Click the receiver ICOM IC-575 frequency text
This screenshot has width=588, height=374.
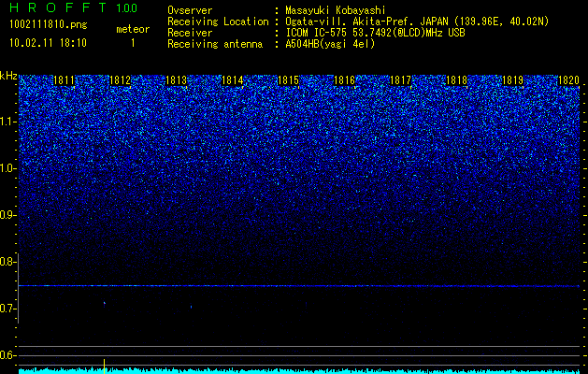tap(376, 33)
